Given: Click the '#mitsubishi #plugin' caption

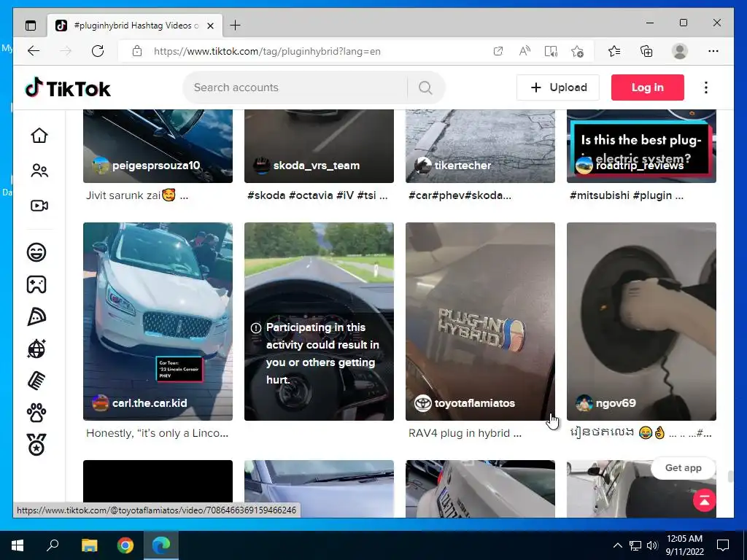Looking at the screenshot, I should pyautogui.click(x=627, y=195).
